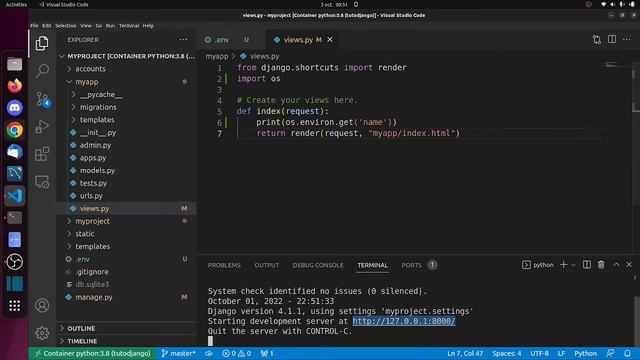Change LF end of line sequence
This screenshot has width=640, height=360.
(x=562, y=353)
